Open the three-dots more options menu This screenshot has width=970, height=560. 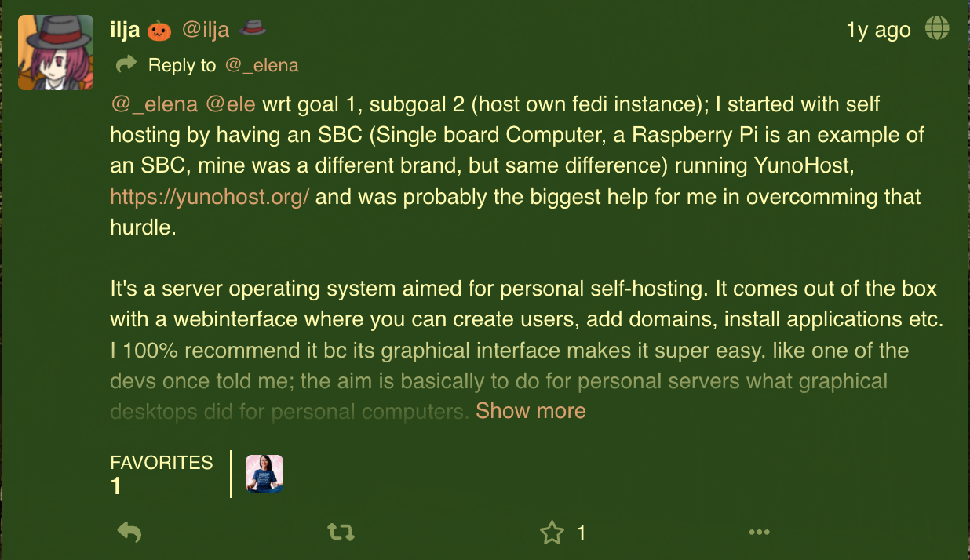[x=759, y=533]
